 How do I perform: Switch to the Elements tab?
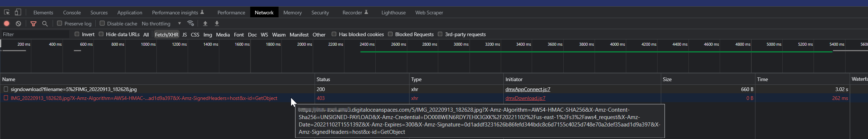[43, 13]
